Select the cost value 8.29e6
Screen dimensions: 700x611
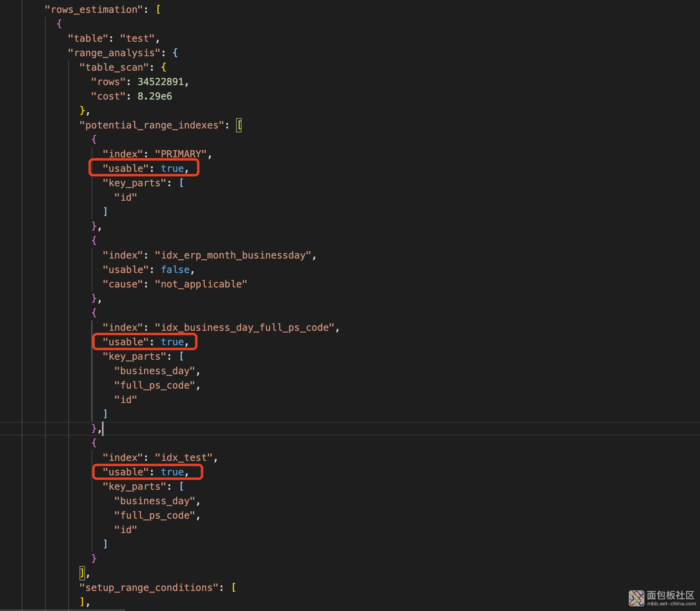(x=155, y=96)
